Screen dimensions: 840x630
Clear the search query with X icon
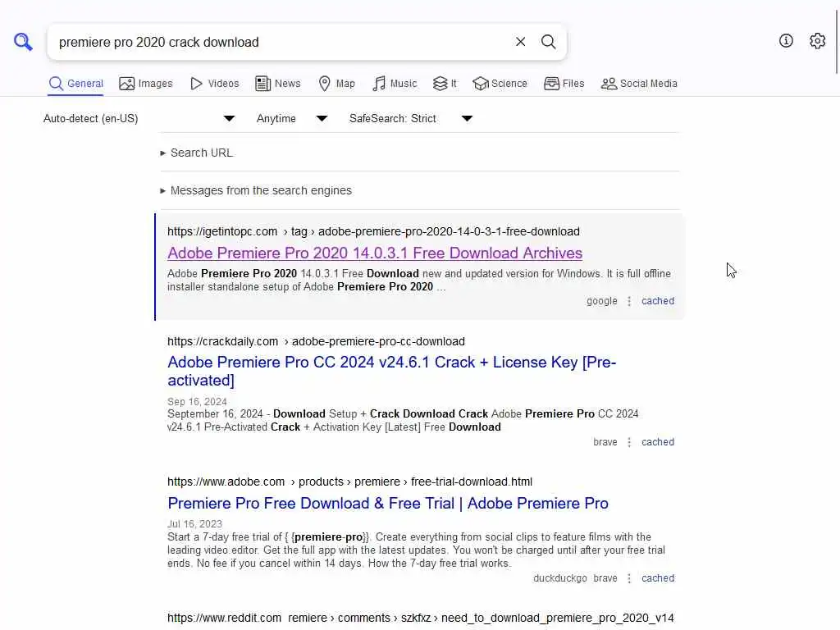[x=520, y=42]
